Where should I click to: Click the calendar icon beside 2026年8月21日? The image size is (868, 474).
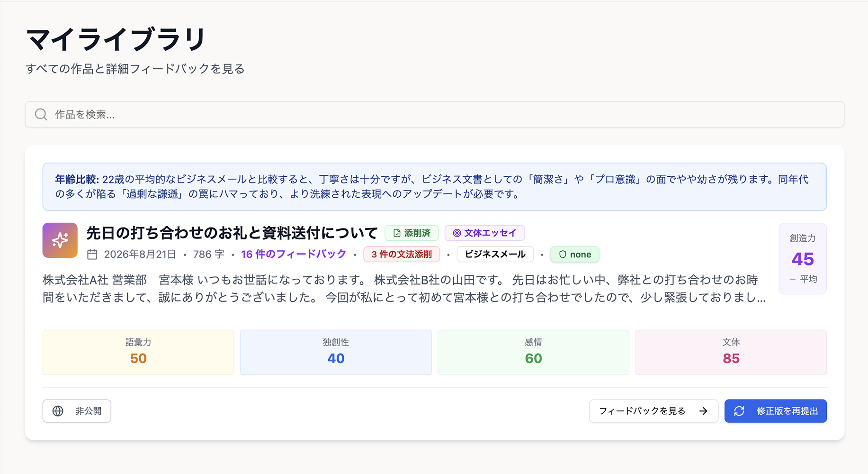click(92, 255)
